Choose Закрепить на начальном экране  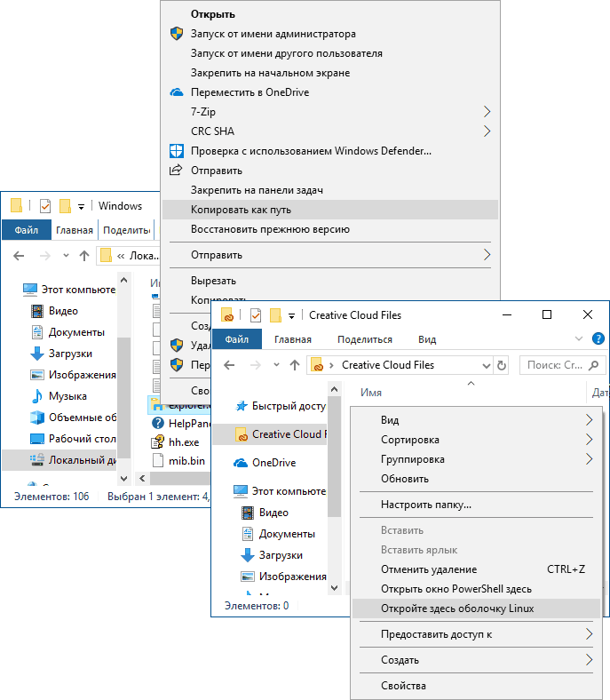click(330, 73)
